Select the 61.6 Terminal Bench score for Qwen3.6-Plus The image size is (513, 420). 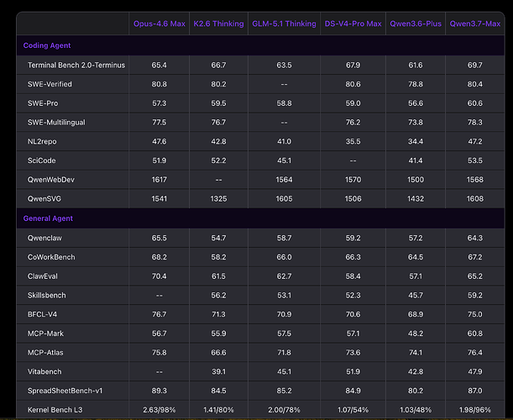[x=416, y=66]
